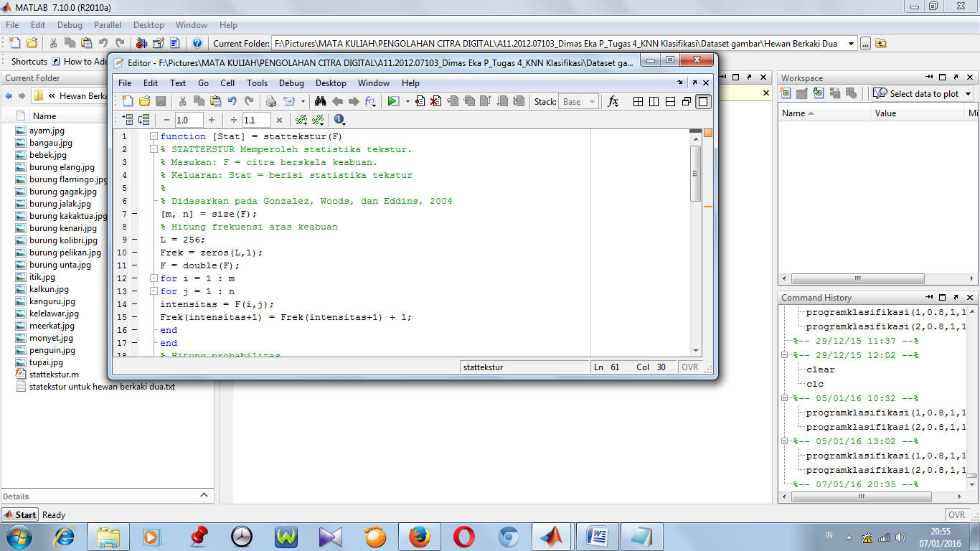Sort files by clicking the Name column header
This screenshot has width=980, height=551.
coord(44,116)
